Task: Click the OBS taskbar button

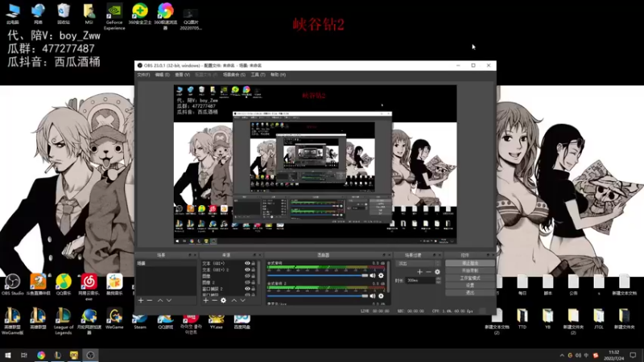Action: pyautogui.click(x=90, y=355)
